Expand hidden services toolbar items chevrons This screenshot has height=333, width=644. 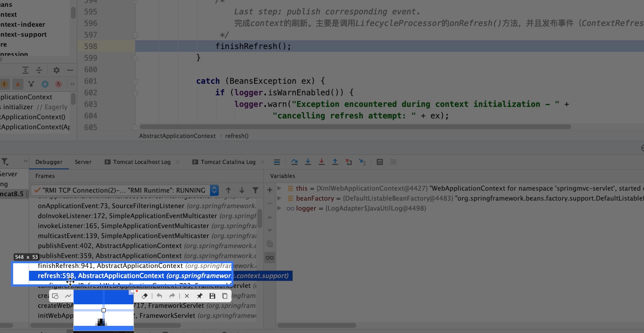tap(26, 161)
